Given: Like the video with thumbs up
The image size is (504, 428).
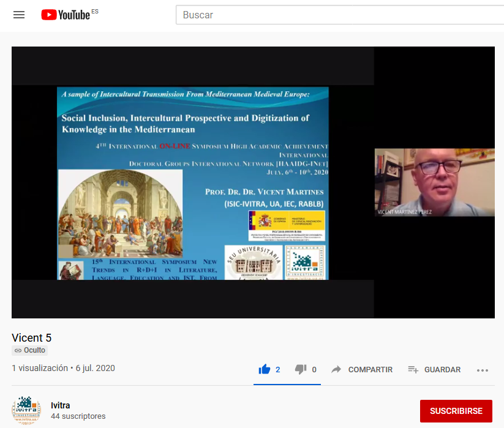Looking at the screenshot, I should point(265,369).
